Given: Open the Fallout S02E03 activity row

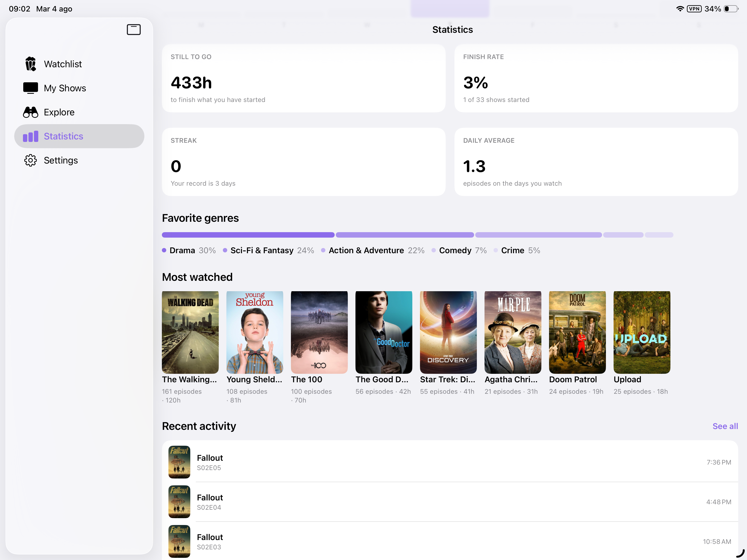Looking at the screenshot, I should pos(450,541).
